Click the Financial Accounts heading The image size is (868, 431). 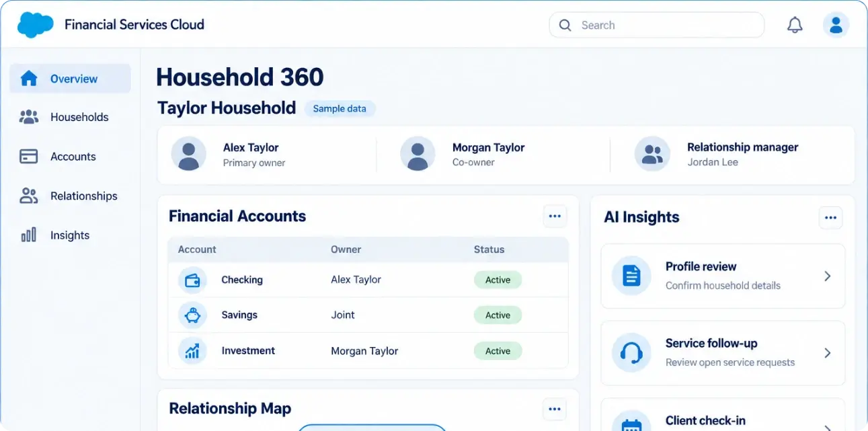tap(237, 216)
